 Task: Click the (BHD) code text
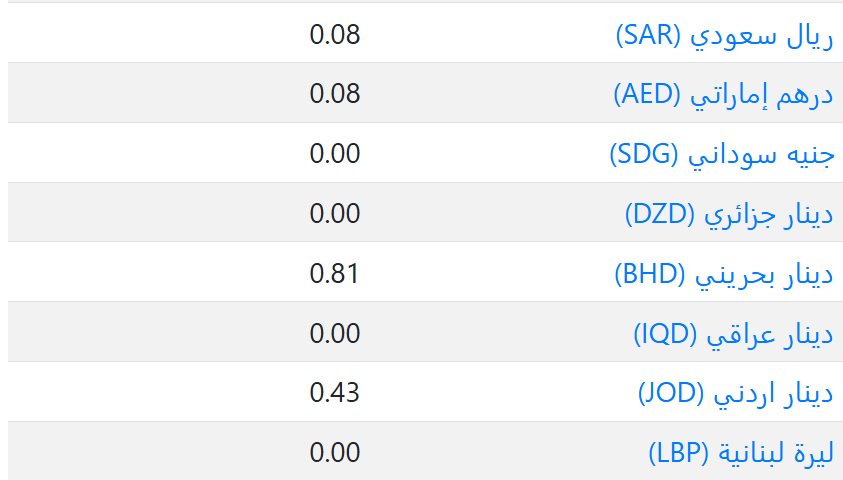649,274
